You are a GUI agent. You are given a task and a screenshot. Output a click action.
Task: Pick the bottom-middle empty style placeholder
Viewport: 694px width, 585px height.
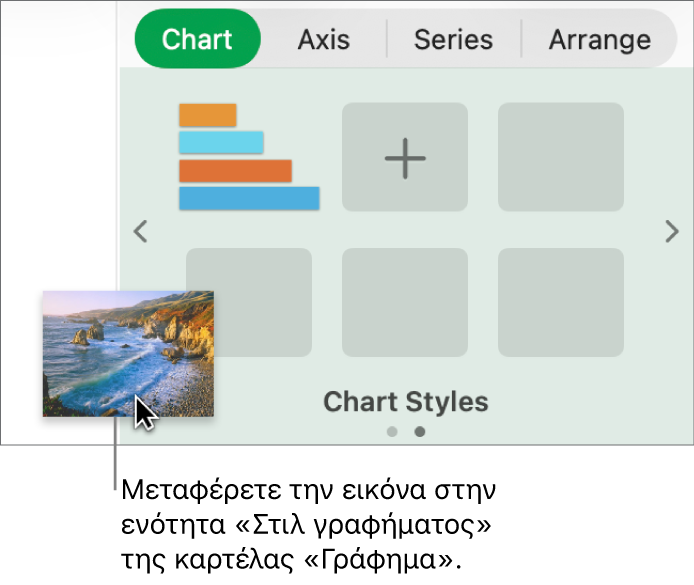[x=405, y=302]
